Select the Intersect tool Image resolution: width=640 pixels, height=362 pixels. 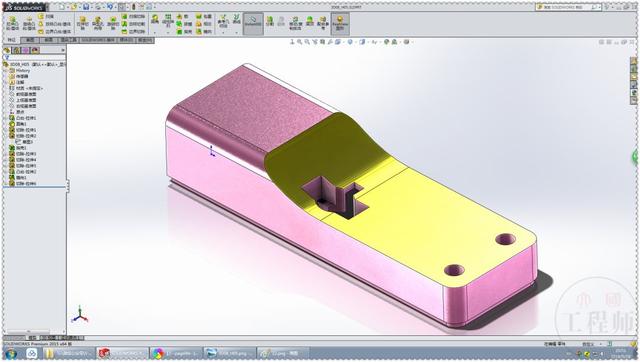[203, 24]
